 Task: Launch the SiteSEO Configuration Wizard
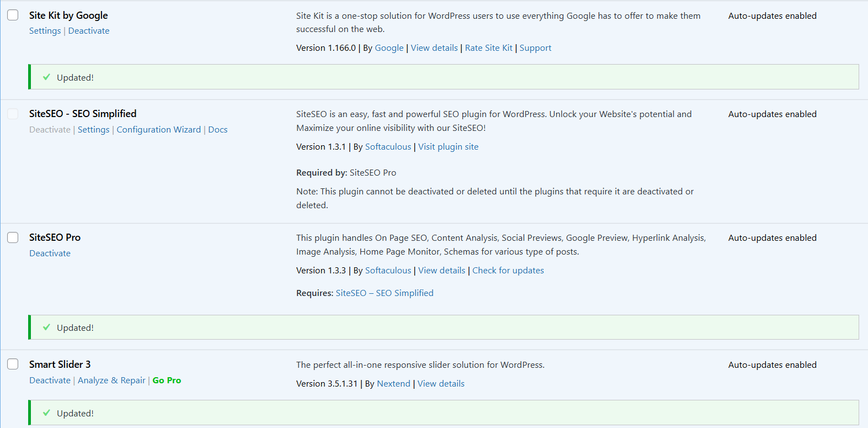(x=158, y=130)
